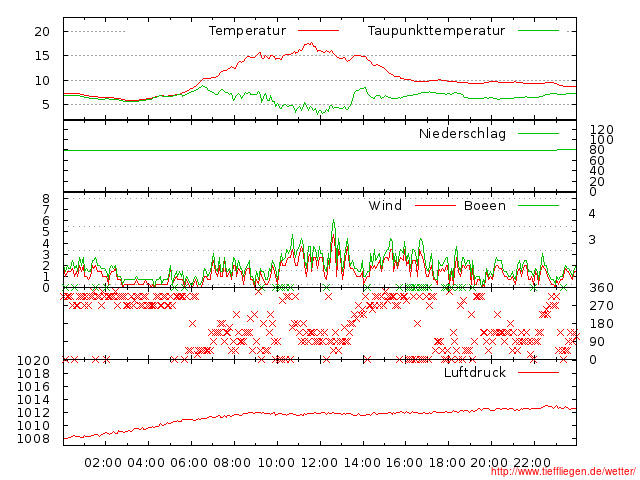Screen dimensions: 640x480
Task: Click the 04:00 time axis label
Action: [146, 463]
